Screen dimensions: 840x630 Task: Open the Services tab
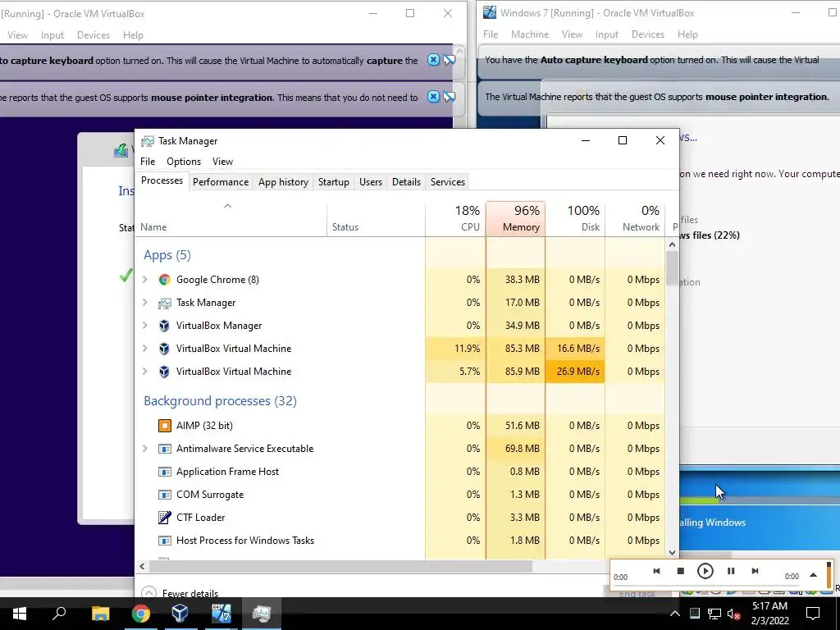[x=448, y=182]
